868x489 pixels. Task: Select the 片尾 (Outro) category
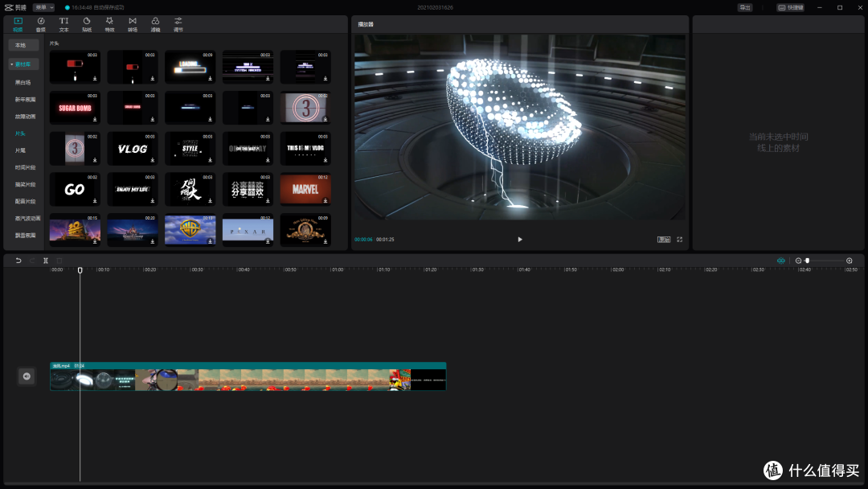[21, 150]
